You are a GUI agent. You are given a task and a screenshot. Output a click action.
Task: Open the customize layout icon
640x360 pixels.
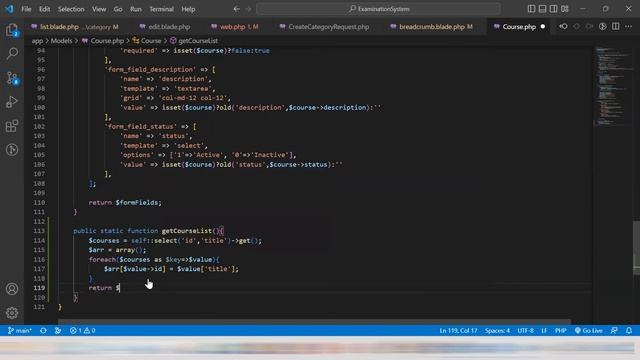(564, 9)
